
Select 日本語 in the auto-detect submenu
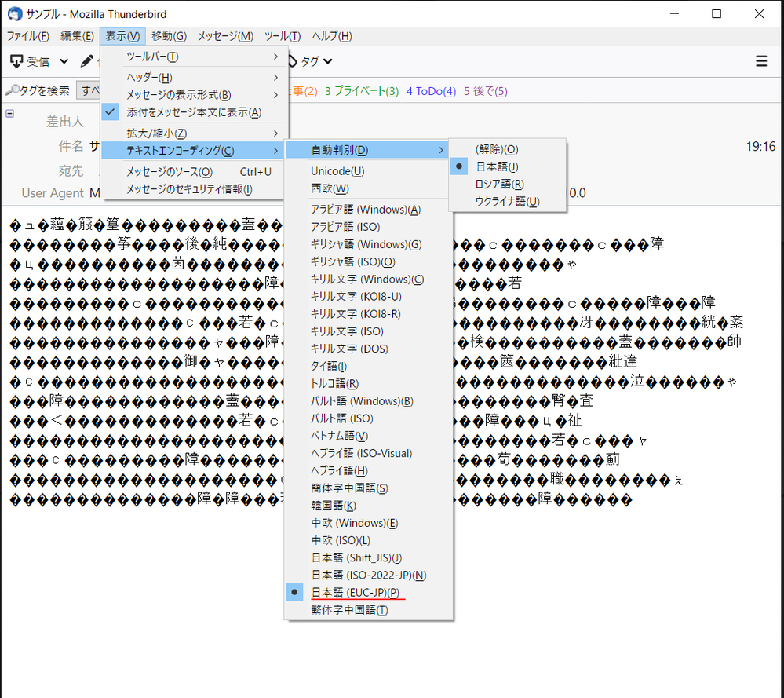[496, 166]
